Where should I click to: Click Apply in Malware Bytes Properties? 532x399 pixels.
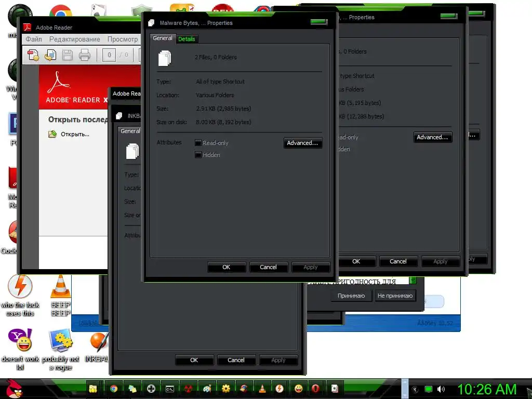click(x=311, y=267)
